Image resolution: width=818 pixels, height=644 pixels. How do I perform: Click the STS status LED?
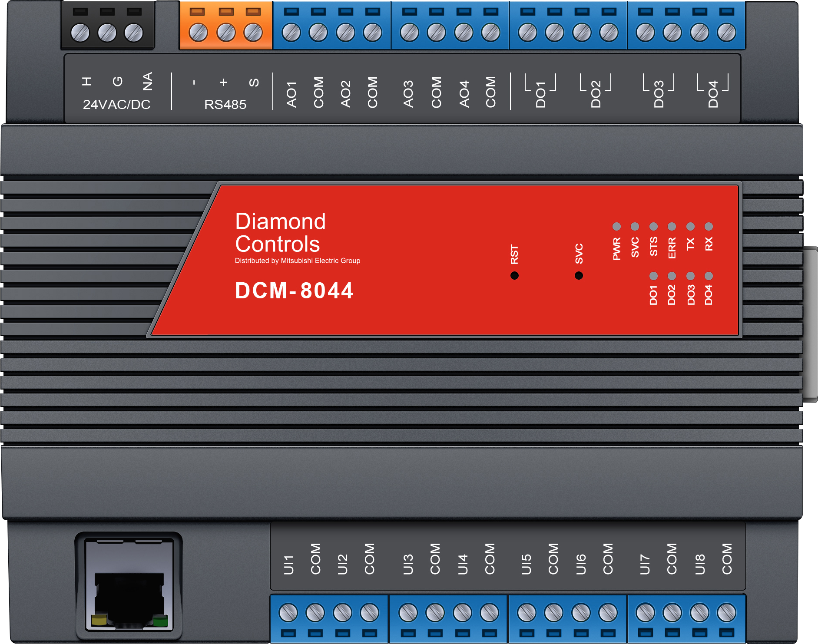(x=653, y=226)
